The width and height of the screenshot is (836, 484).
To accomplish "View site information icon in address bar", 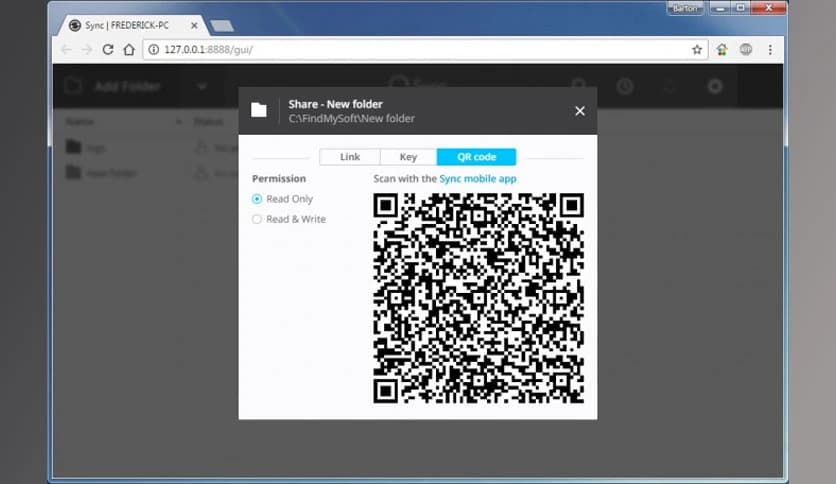I will (x=154, y=50).
